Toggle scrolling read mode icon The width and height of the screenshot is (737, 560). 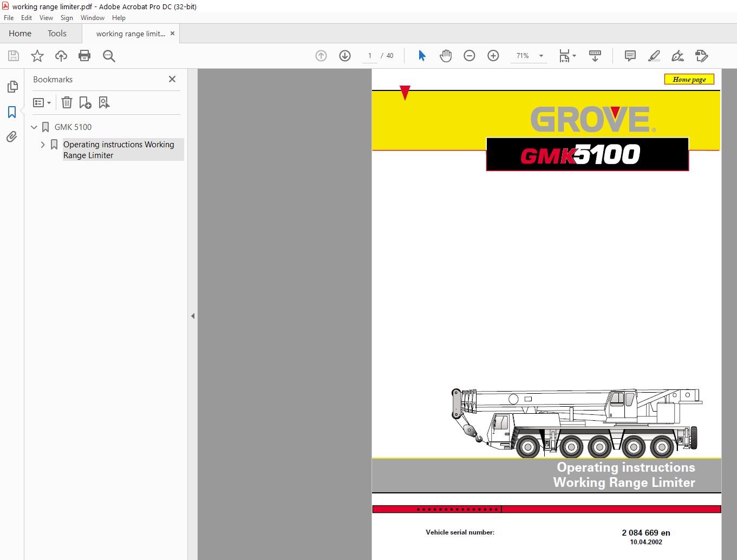click(x=595, y=56)
